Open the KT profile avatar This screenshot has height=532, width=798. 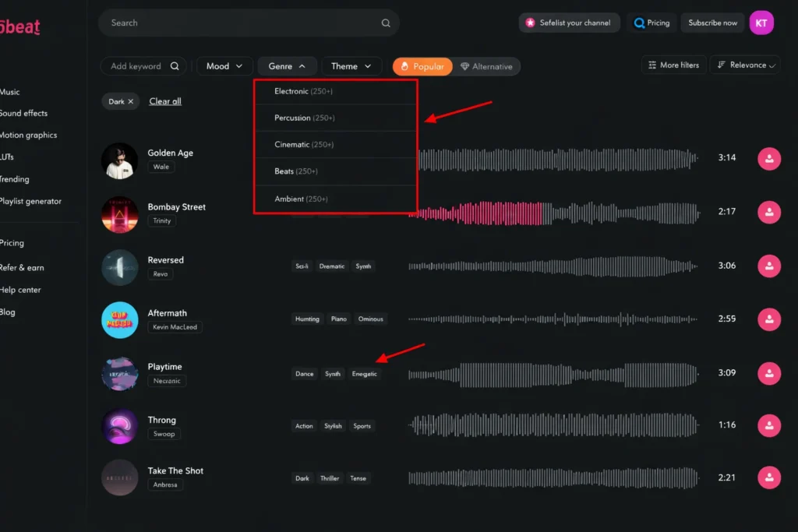[x=761, y=23]
